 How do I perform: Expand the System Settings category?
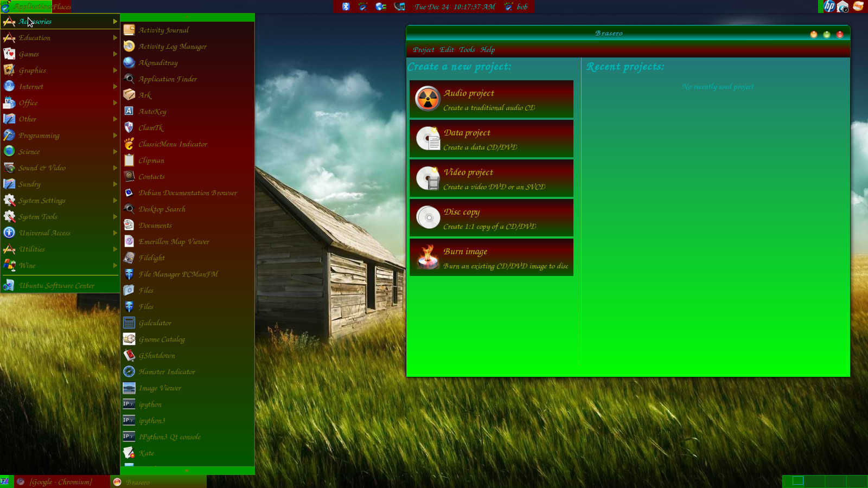60,200
